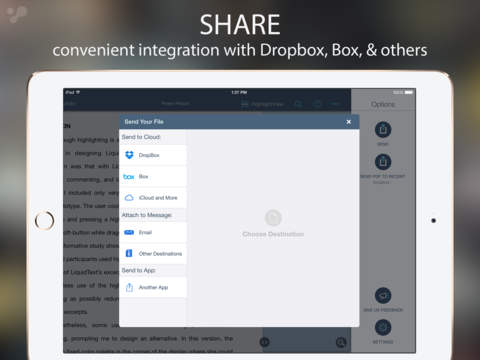Send file to Another App
The image size is (480, 360).
153,287
